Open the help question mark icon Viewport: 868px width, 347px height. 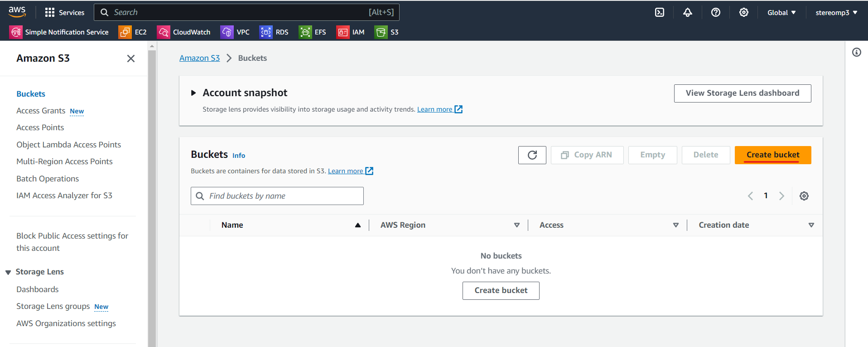(x=716, y=12)
